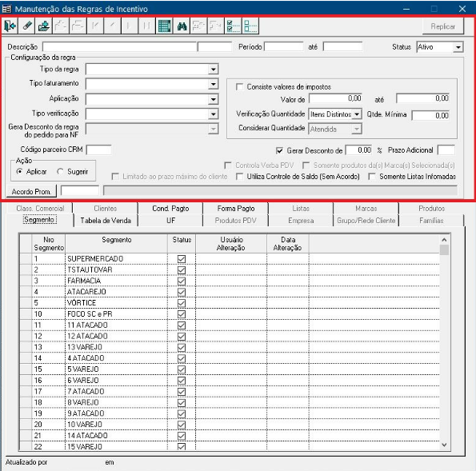This screenshot has height=471, width=476.
Task: Click the exit door icon in toolbar
Action: point(10,26)
